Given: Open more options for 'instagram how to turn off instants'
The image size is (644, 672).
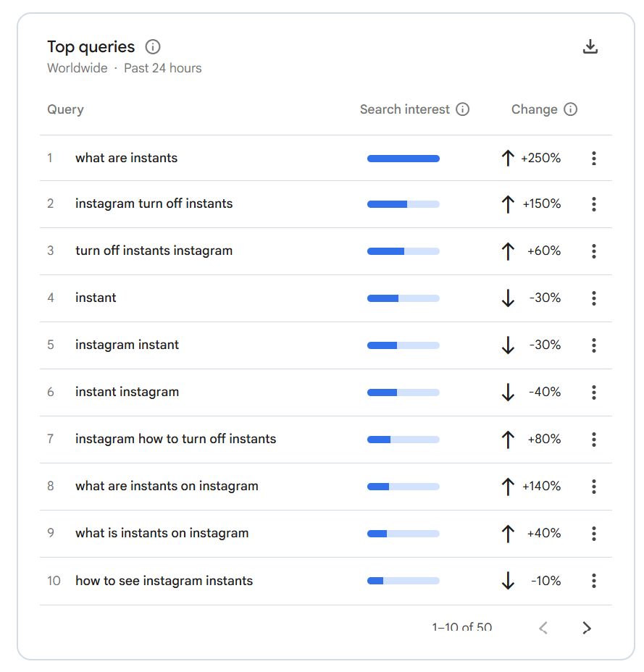Looking at the screenshot, I should click(594, 440).
